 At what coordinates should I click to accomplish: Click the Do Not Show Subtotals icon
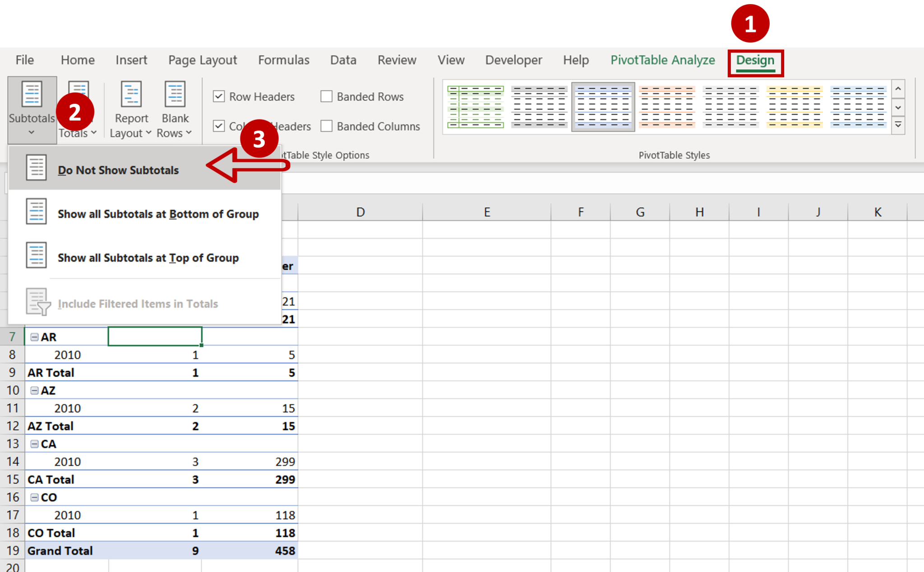coord(36,167)
